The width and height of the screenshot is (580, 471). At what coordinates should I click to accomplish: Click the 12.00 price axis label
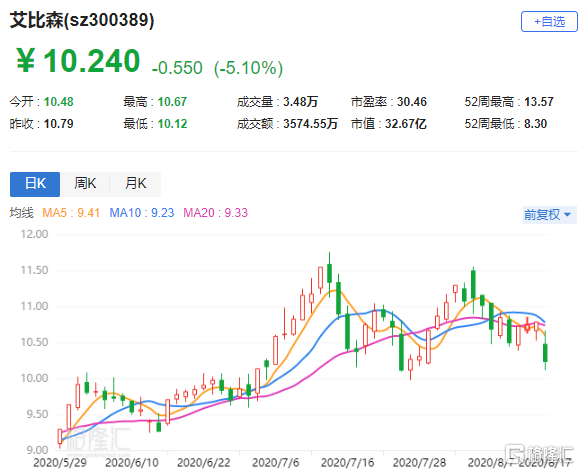(34, 234)
